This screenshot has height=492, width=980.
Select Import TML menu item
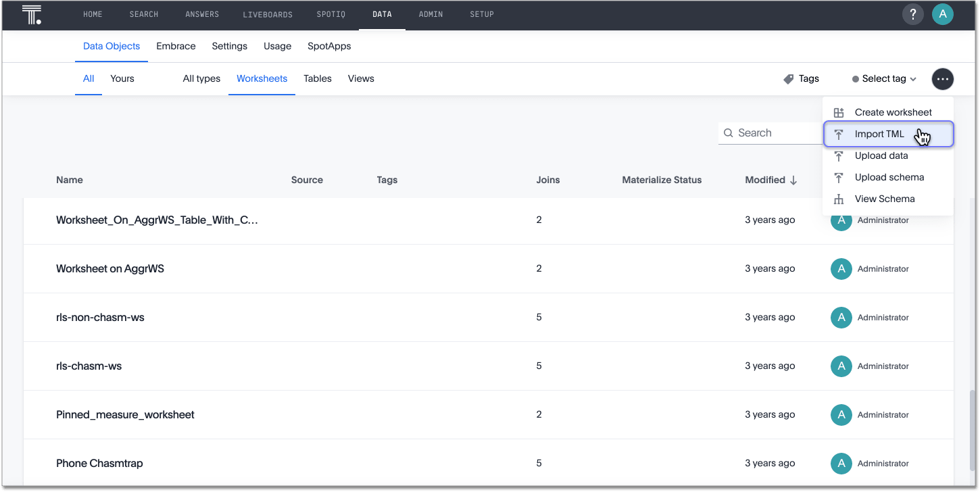[888, 134]
